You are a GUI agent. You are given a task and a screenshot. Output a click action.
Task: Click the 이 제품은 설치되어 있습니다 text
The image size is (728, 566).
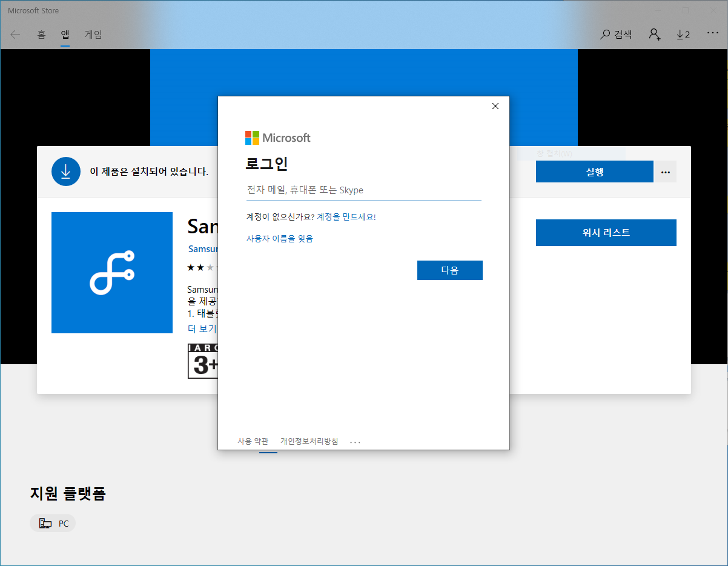149,171
